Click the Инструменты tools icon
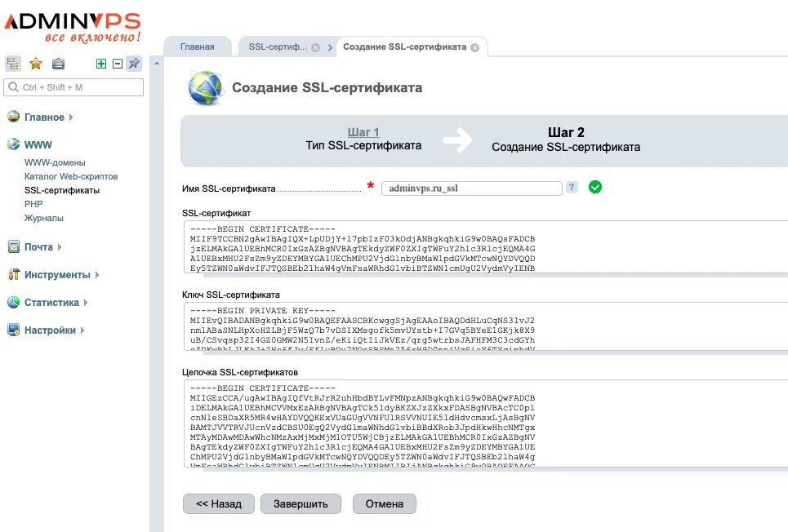 pos(14,274)
